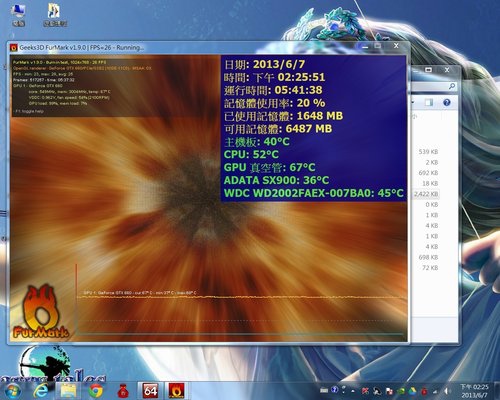Select the file row sized 539 KB
The width and height of the screenshot is (500, 400).
[428, 152]
